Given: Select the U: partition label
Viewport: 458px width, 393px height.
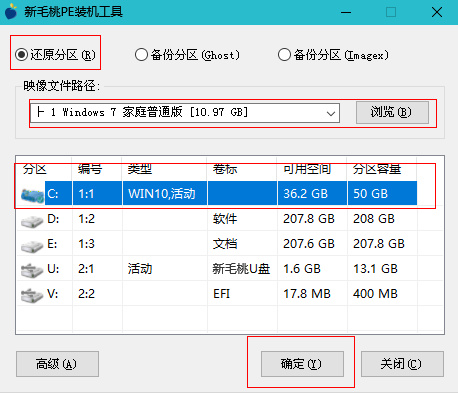Looking at the screenshot, I should point(53,269).
